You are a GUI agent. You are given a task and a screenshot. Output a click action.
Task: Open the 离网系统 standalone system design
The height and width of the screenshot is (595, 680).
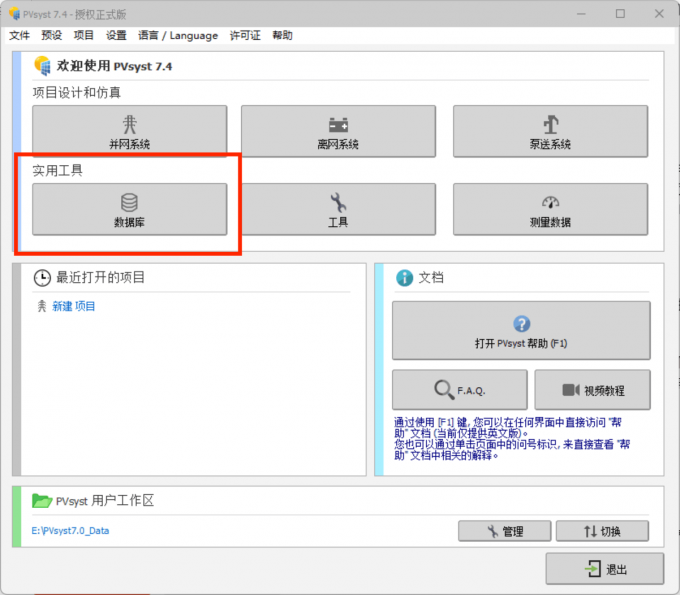338,131
